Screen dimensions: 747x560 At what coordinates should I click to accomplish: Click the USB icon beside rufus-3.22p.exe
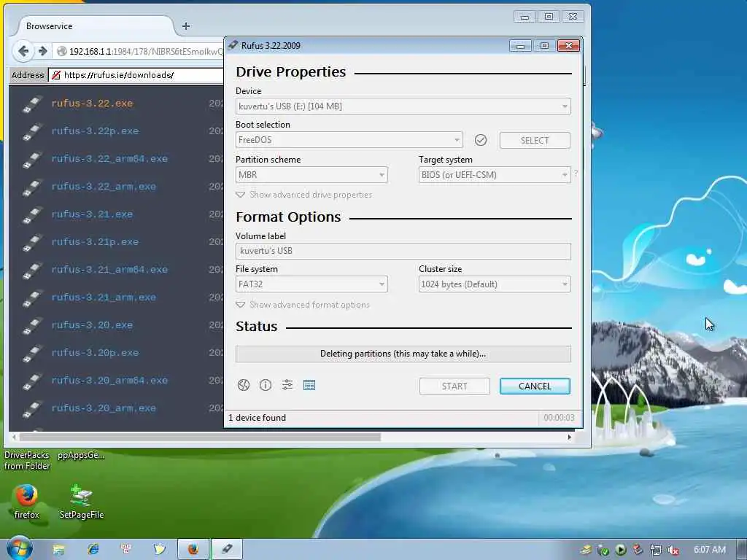click(32, 132)
